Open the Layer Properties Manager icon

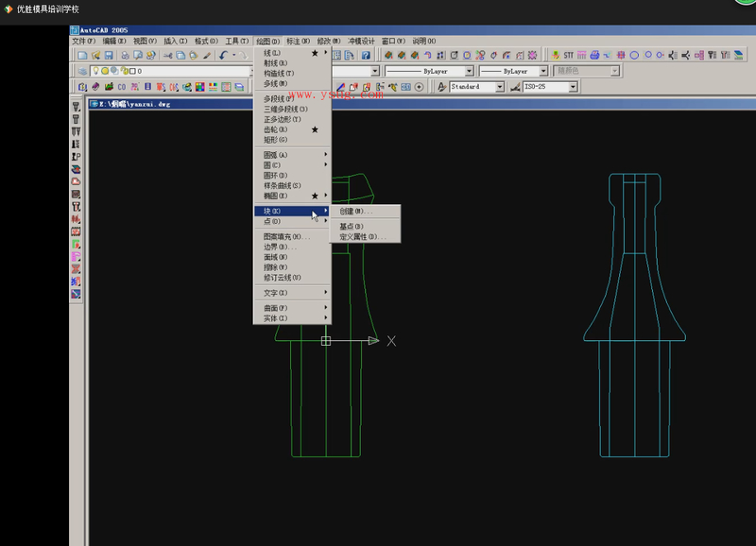point(82,71)
